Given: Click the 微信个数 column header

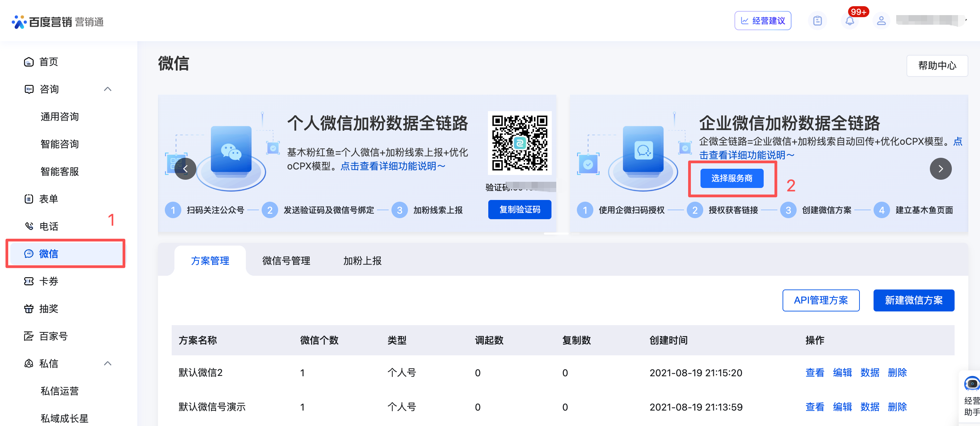Looking at the screenshot, I should [319, 340].
